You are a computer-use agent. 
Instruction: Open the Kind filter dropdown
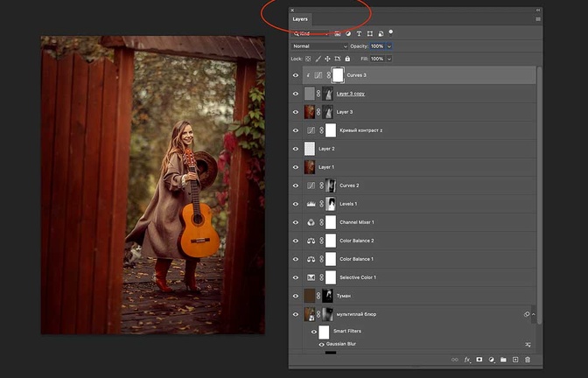310,34
